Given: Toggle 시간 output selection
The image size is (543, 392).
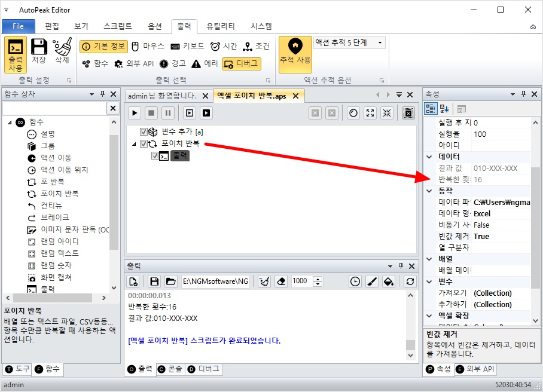Looking at the screenshot, I should coord(224,47).
